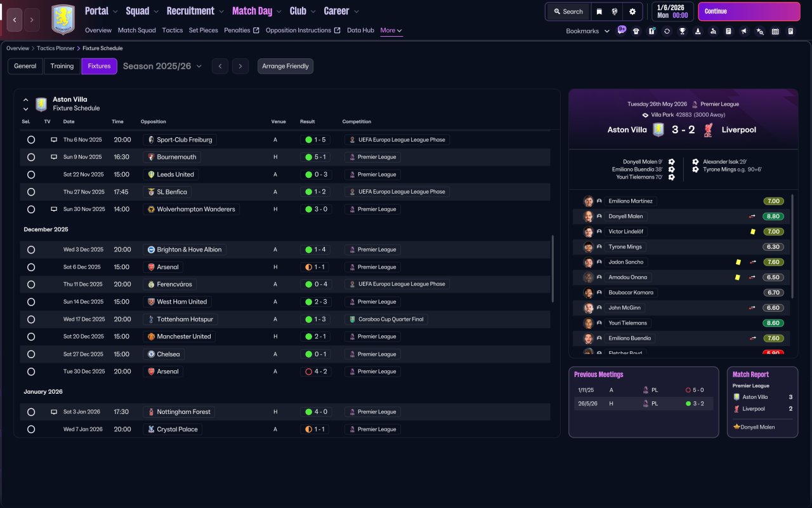Screen dimensions: 812x508
Task: Select the Leeds United fixture radio button
Action: (31, 175)
